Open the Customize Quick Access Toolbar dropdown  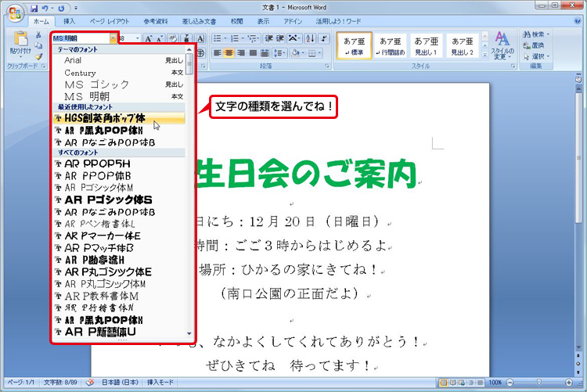(76, 8)
